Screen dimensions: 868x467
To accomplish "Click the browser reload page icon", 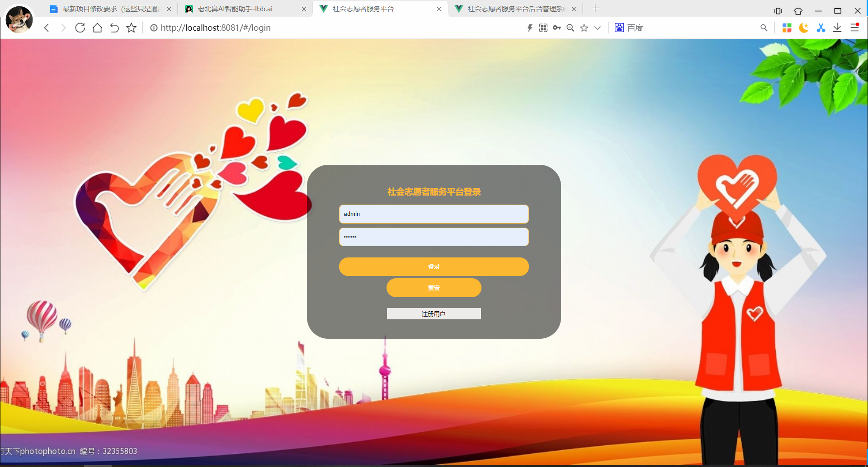I will [x=80, y=28].
